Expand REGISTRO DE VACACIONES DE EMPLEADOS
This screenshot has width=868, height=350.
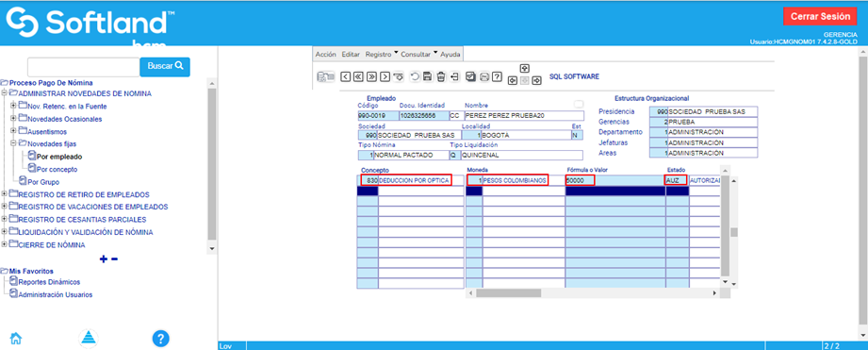[5, 207]
